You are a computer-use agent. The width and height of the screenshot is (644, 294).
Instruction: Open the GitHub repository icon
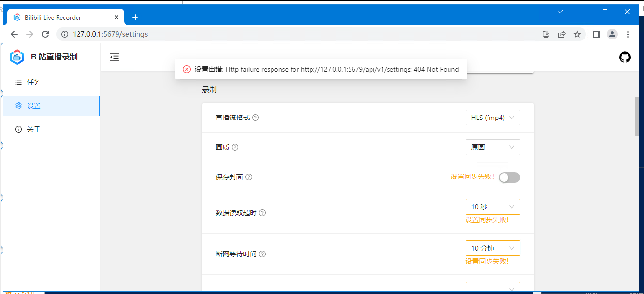625,57
